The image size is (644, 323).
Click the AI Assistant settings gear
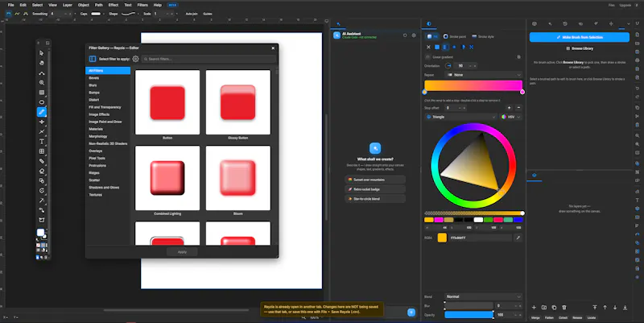coord(414,35)
